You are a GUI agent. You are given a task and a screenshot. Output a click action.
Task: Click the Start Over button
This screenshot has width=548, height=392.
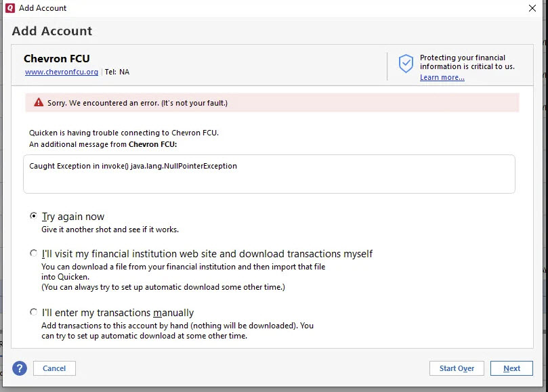click(x=457, y=368)
